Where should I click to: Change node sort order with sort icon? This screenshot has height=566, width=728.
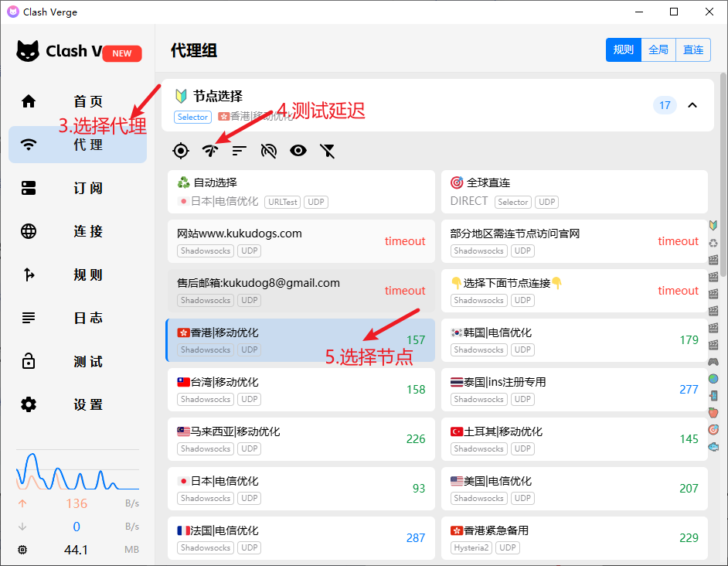[240, 151]
